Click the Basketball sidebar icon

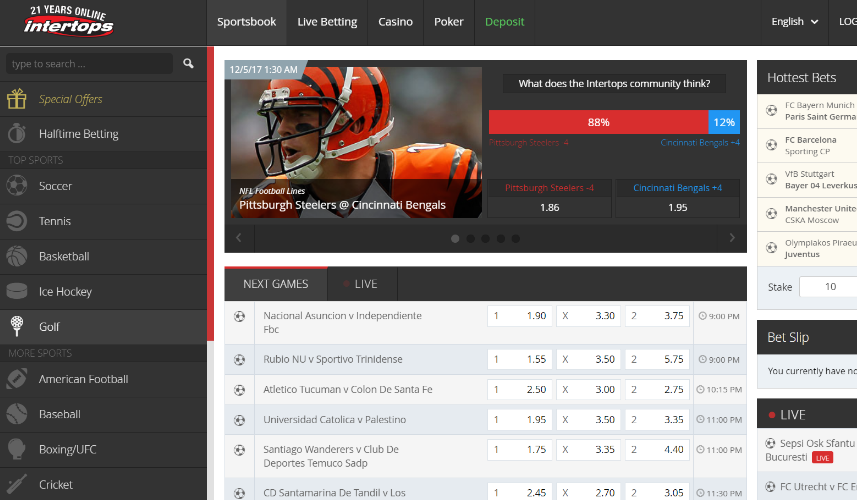click(16, 256)
